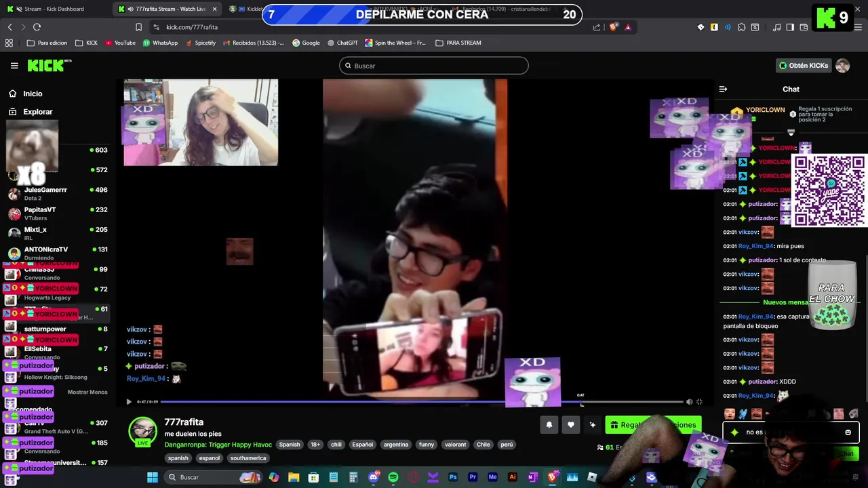Screen dimensions: 868x488
Task: Open Spicetify bookmark
Action: 200,43
